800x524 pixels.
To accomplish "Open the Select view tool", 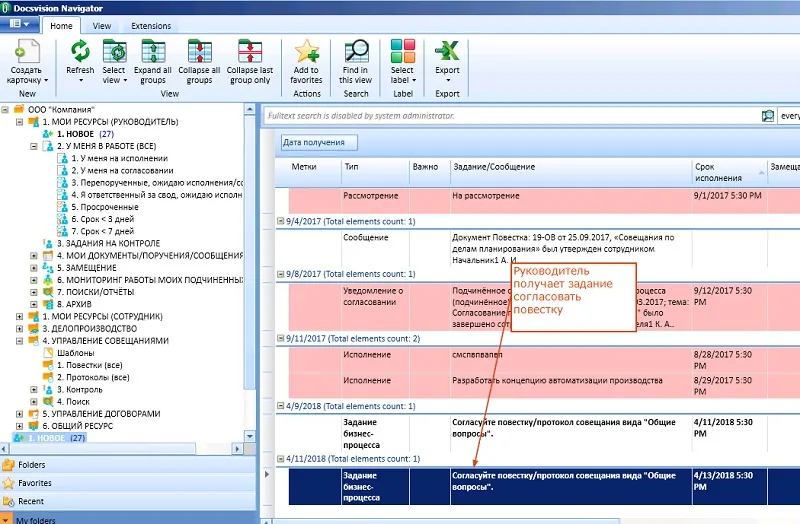I will 114,53.
